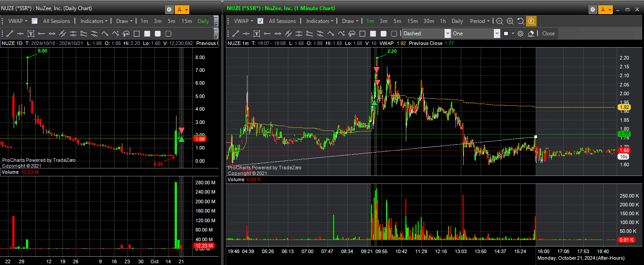Enable All Sessions checkbox in Daily chart

35,21
